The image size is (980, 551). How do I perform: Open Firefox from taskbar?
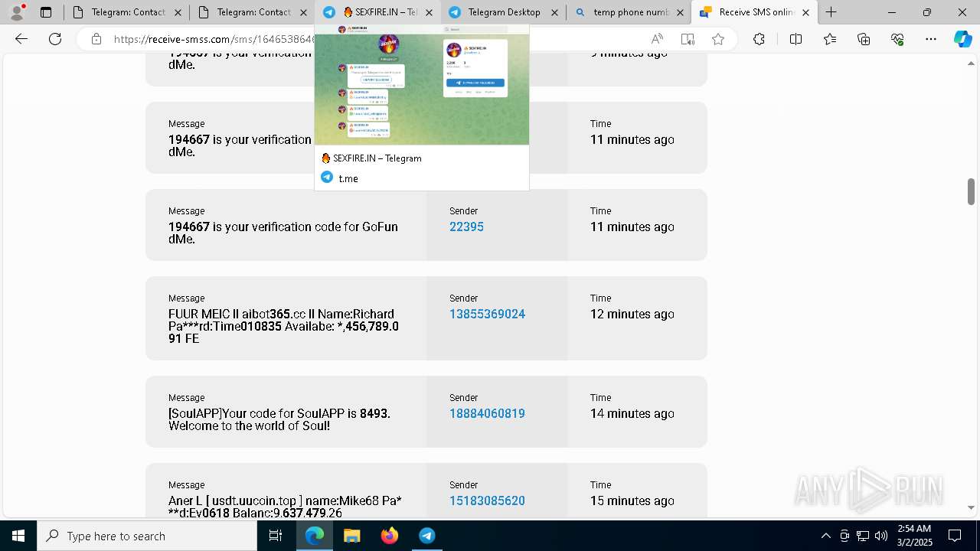390,536
